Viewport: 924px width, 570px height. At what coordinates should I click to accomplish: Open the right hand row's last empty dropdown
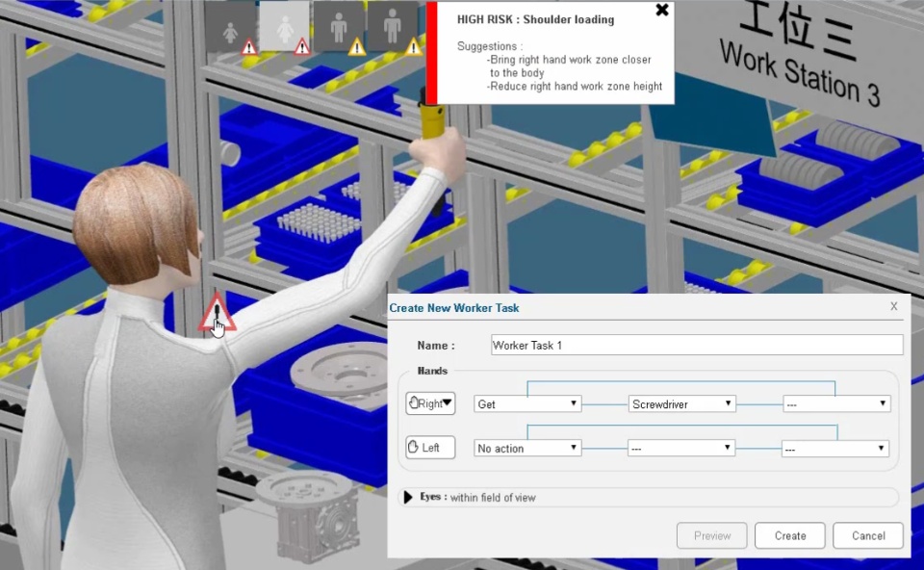point(836,403)
